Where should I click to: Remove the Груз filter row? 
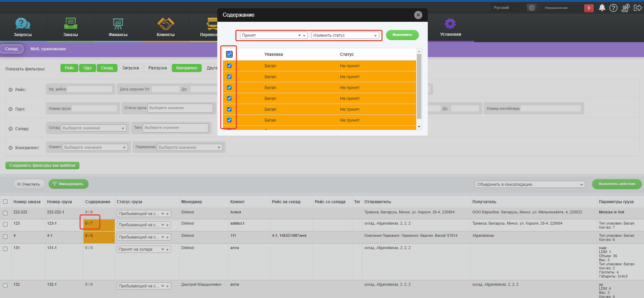[x=10, y=109]
